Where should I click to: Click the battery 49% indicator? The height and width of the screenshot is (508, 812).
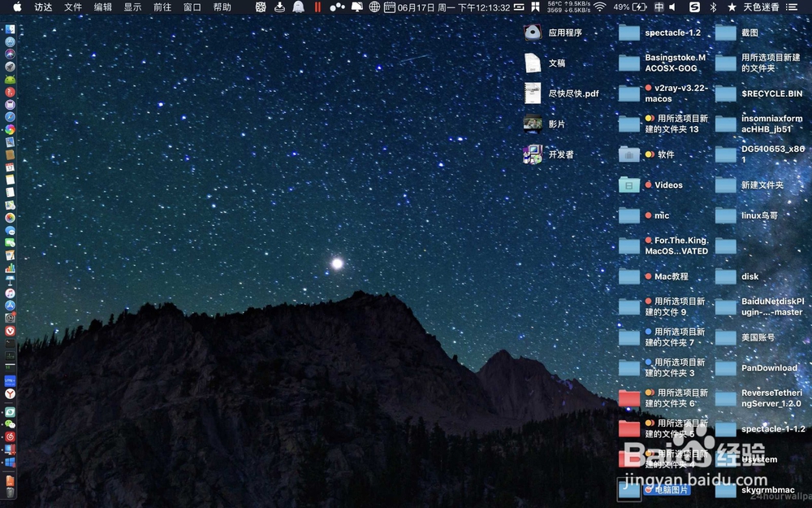pyautogui.click(x=630, y=7)
